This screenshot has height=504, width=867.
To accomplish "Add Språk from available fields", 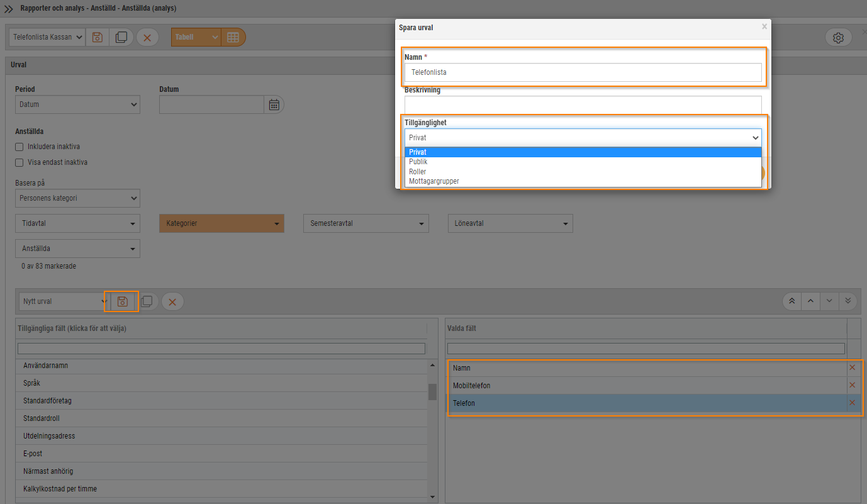I will [221, 383].
